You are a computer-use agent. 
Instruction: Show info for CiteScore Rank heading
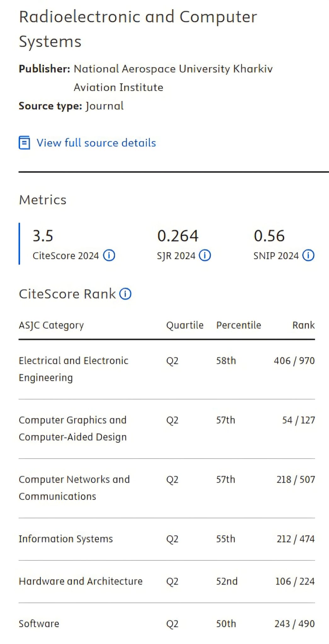tap(125, 294)
